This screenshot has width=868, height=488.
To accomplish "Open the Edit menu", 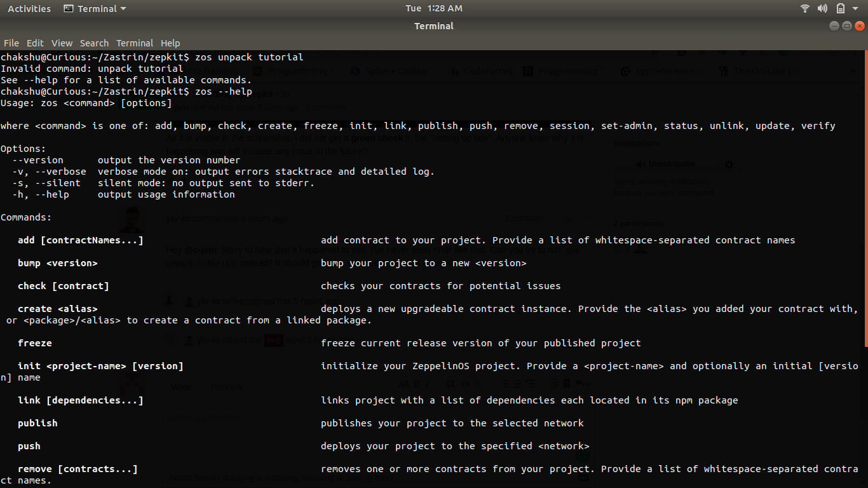I will (35, 43).
